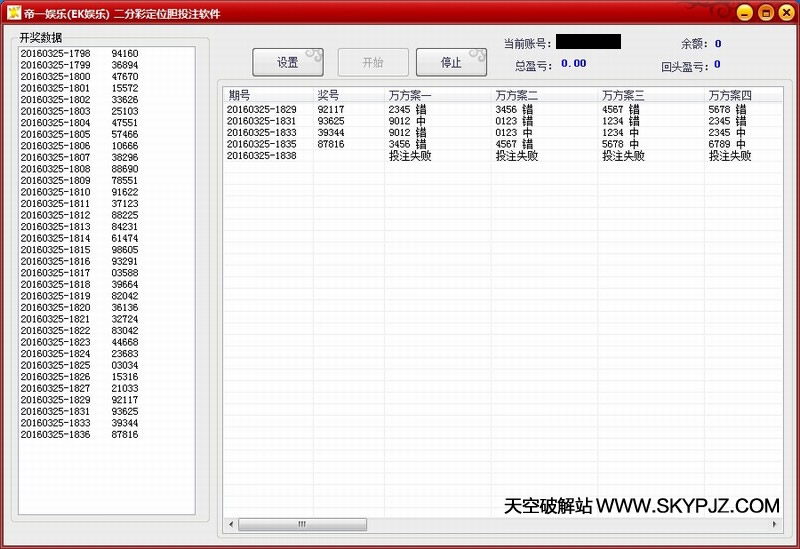Minimize the EK娱乐 window
800x549 pixels.
[746, 13]
